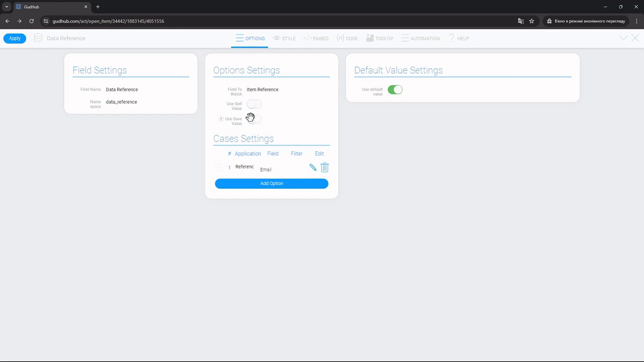Click the checkmark icon in the top-right header
Image resolution: width=644 pixels, height=362 pixels.
623,38
